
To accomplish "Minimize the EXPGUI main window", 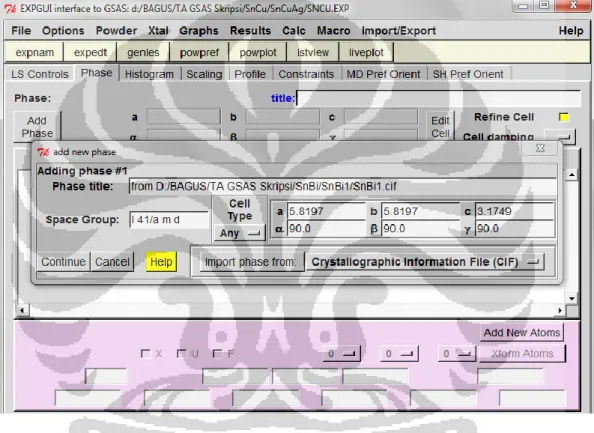I will pyautogui.click(x=523, y=6).
